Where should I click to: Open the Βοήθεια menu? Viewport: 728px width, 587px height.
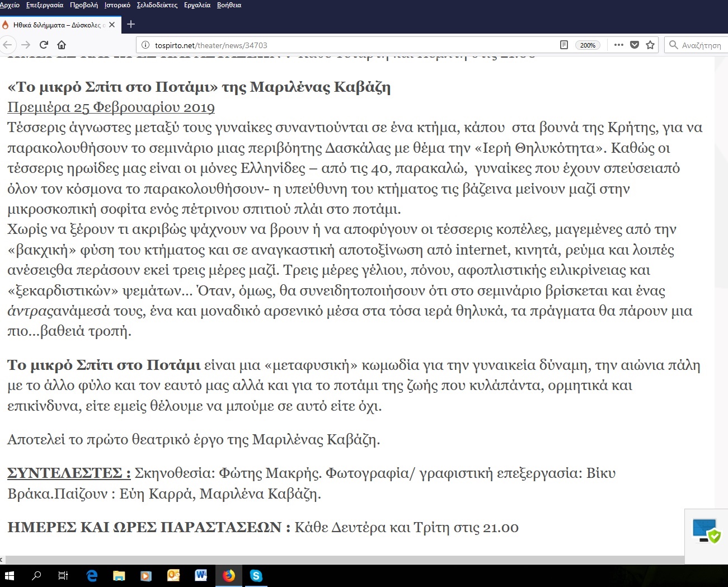(x=229, y=5)
